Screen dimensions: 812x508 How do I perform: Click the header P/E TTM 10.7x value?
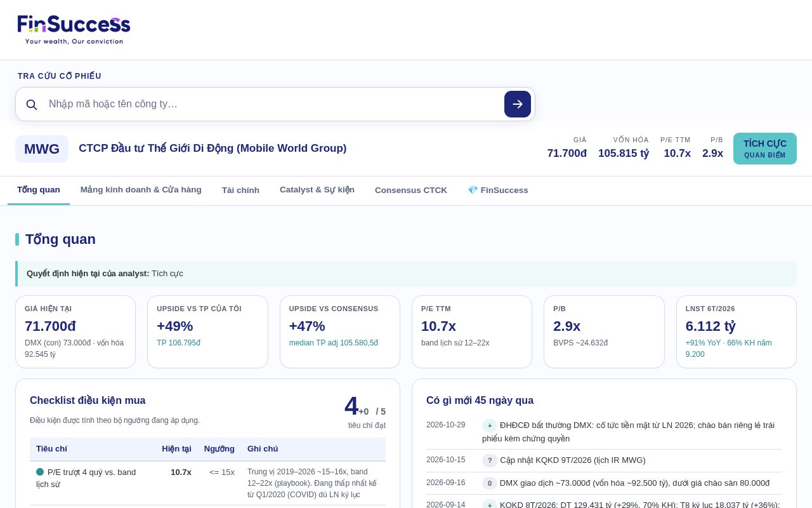pos(678,154)
